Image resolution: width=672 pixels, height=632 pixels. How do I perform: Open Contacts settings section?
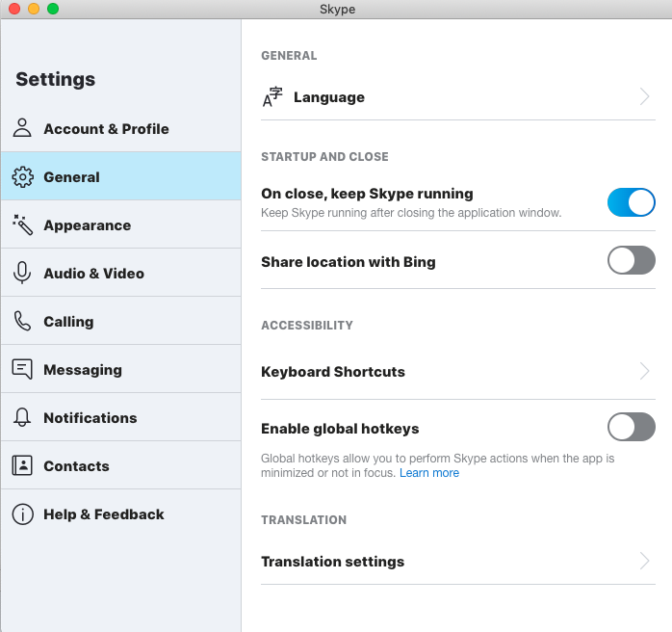(x=121, y=465)
